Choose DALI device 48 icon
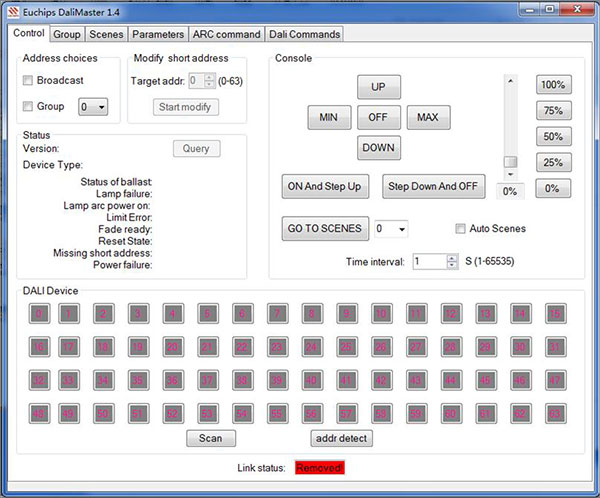This screenshot has height=498, width=600. coord(39,413)
